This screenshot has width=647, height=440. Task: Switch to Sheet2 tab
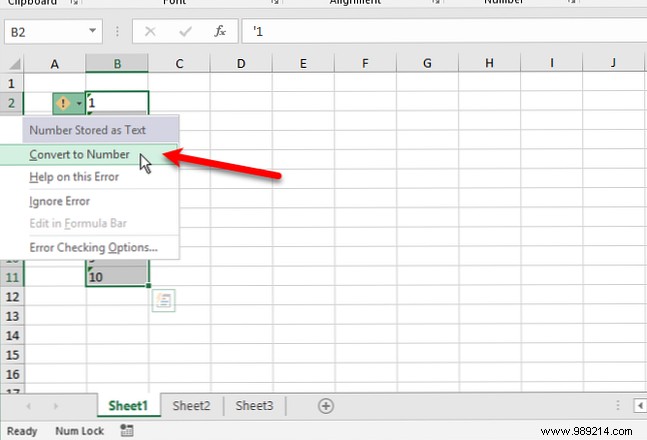[191, 406]
